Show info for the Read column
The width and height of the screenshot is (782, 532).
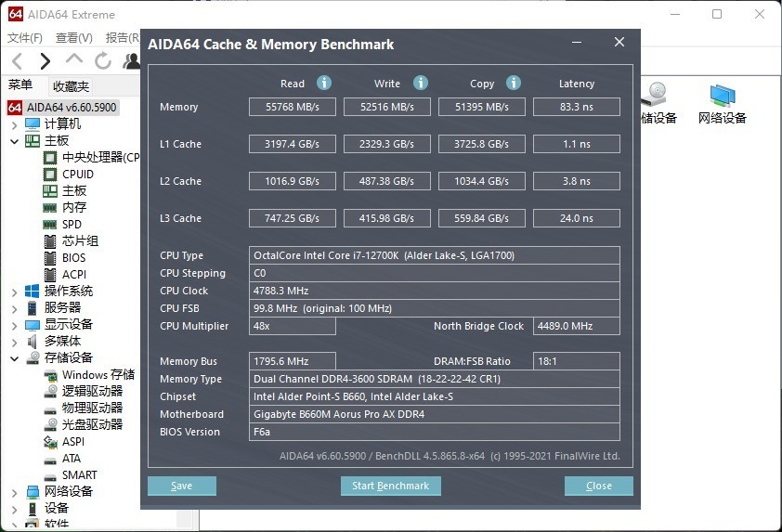(x=324, y=83)
